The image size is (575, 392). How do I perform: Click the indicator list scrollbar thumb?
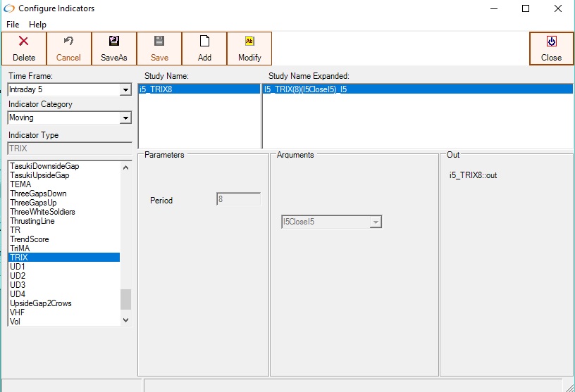126,299
